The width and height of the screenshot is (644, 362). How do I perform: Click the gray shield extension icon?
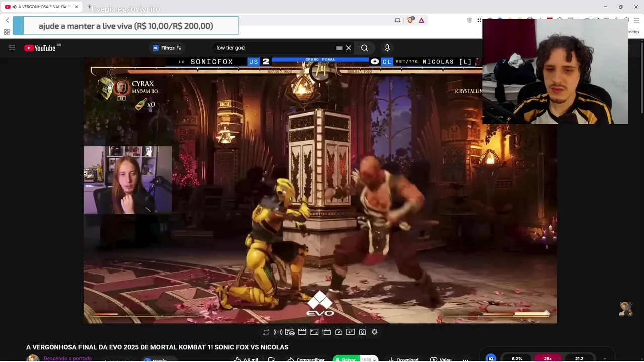[x=469, y=20]
